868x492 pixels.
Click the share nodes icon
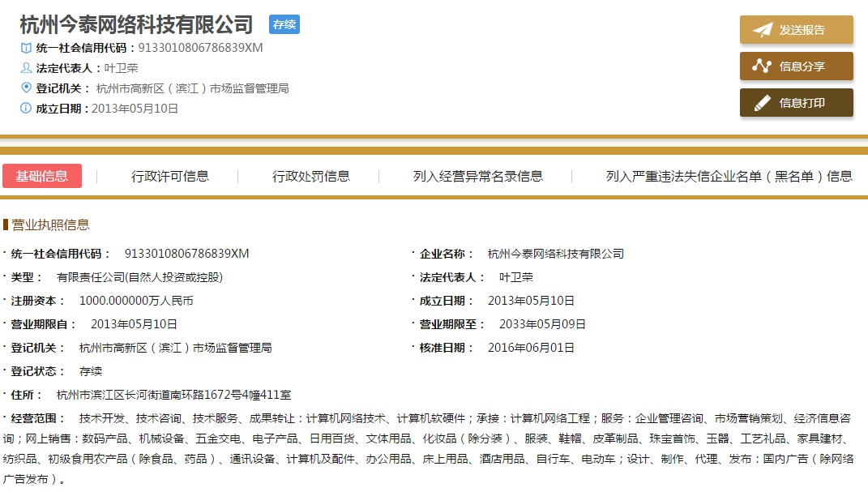pyautogui.click(x=762, y=66)
